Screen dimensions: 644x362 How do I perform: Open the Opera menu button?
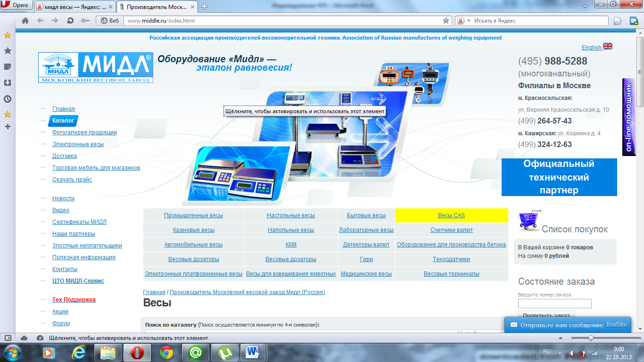[17, 6]
